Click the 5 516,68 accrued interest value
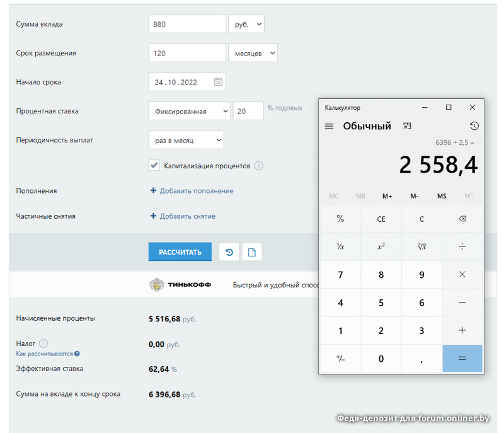This screenshot has height=433, width=504. pyautogui.click(x=164, y=319)
